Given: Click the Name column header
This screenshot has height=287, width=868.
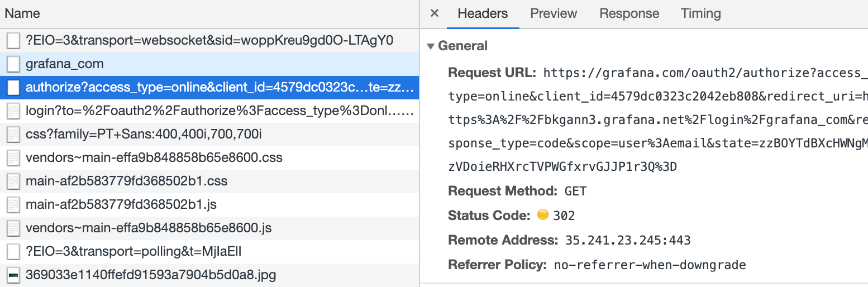Looking at the screenshot, I should (22, 13).
